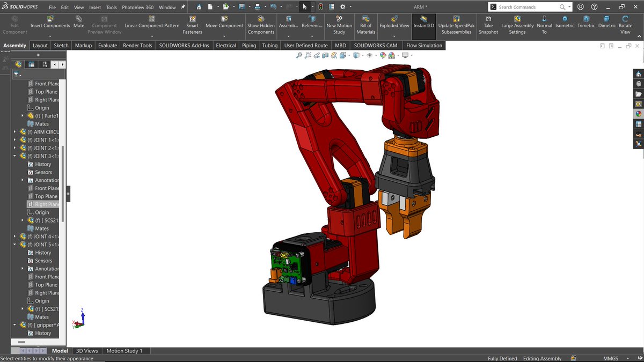The image size is (644, 362).
Task: Toggle Show Hidden Components
Action: coord(261,25)
